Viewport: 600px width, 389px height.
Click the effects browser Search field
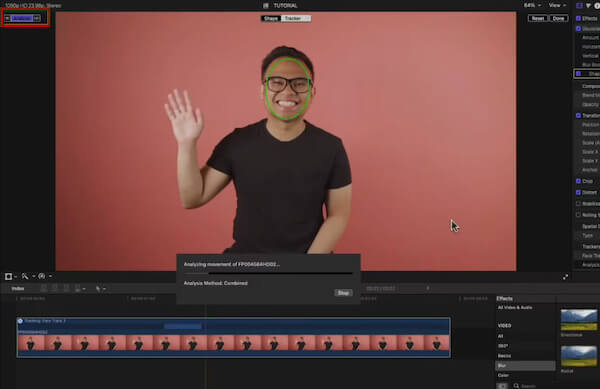click(528, 386)
